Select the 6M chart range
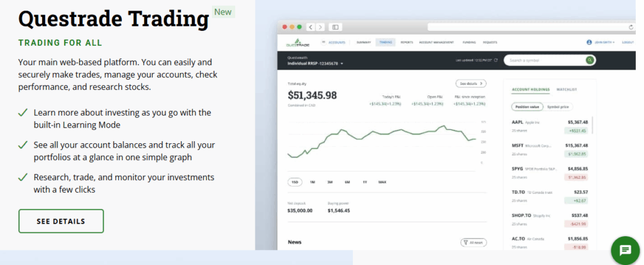This screenshot has width=644, height=265. click(x=347, y=181)
